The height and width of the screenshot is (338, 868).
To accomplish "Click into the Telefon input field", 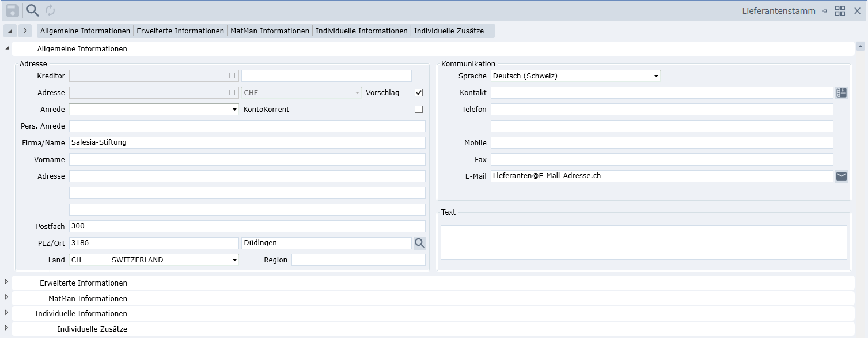I will (x=661, y=110).
